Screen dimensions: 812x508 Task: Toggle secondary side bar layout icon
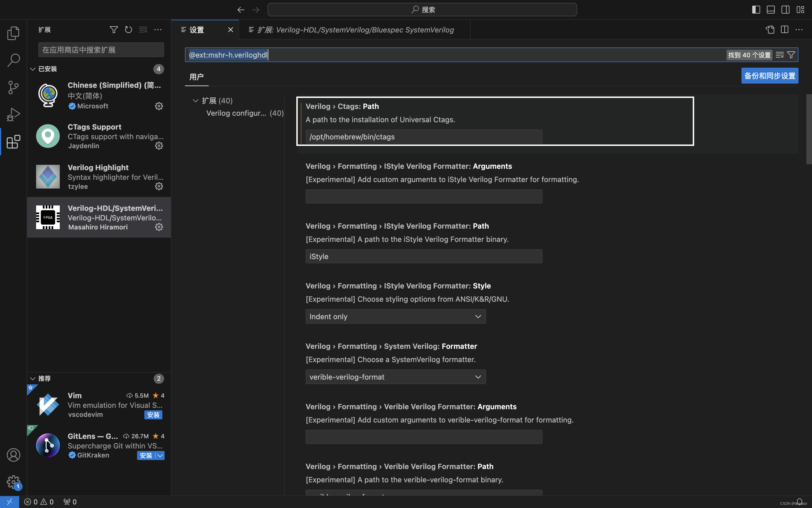click(785, 10)
